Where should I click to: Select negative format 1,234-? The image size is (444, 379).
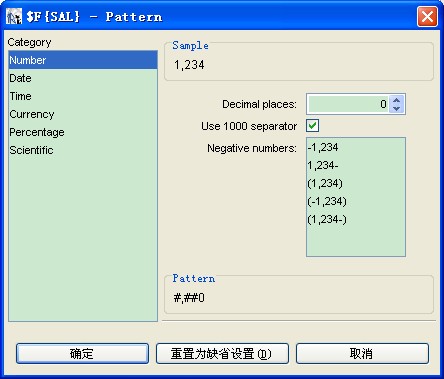pyautogui.click(x=356, y=165)
